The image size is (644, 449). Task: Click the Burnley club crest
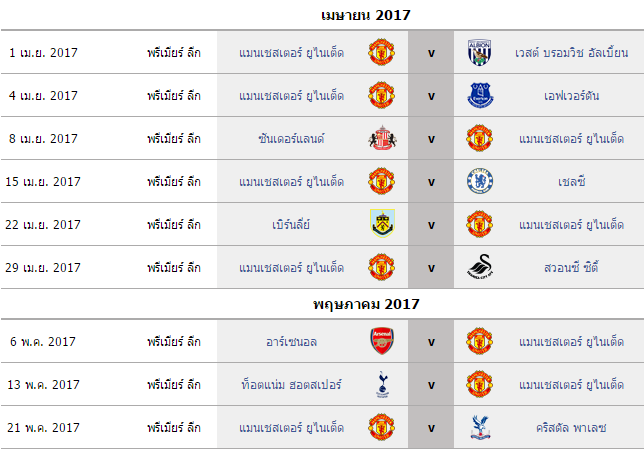pyautogui.click(x=382, y=224)
